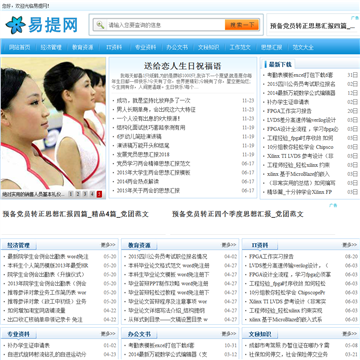360x360 pixels.
Task: Open Xilinx TI LVDS 参考设计 in 最新下载
Action: (300, 156)
